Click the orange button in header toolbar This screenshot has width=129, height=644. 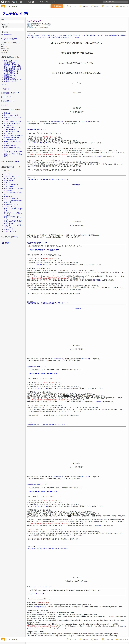[57, 6]
